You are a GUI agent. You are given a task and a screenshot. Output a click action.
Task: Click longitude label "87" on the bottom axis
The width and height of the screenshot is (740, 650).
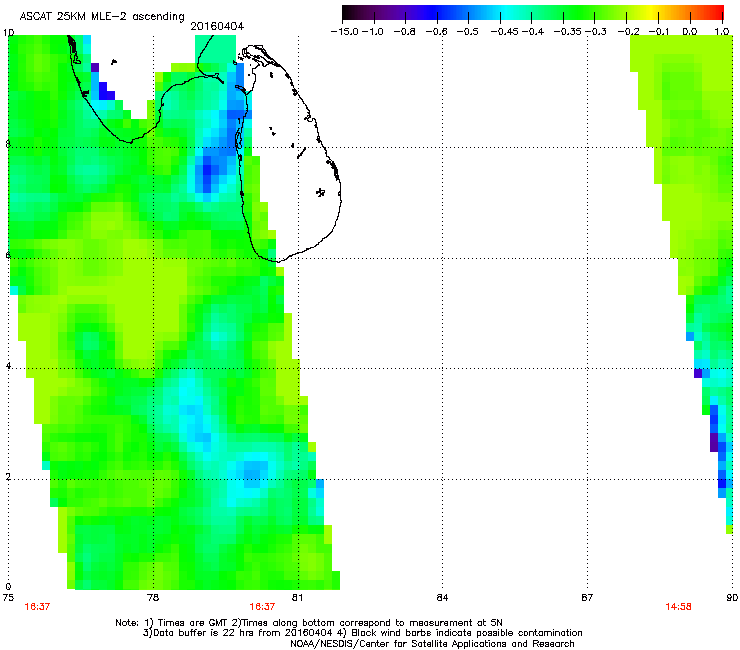coord(587,598)
